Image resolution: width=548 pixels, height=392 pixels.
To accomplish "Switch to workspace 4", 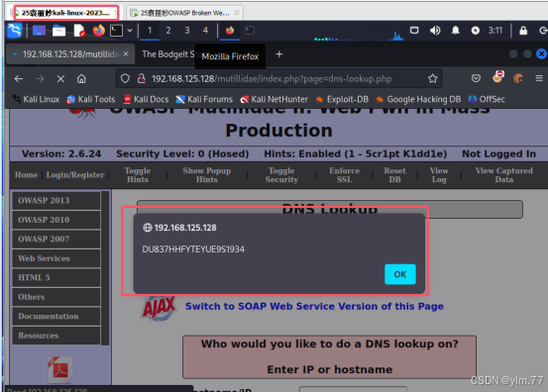I will tap(205, 31).
